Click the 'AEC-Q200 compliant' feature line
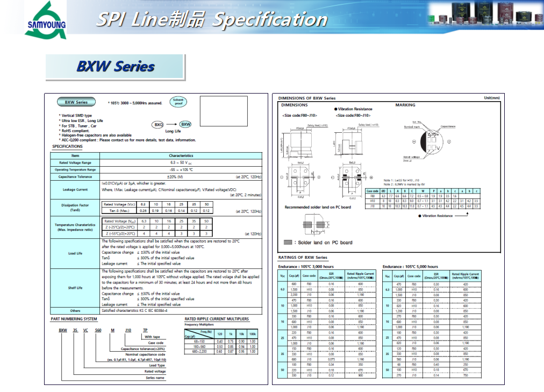Viewport: 544px width, 392px height. [x=127, y=140]
